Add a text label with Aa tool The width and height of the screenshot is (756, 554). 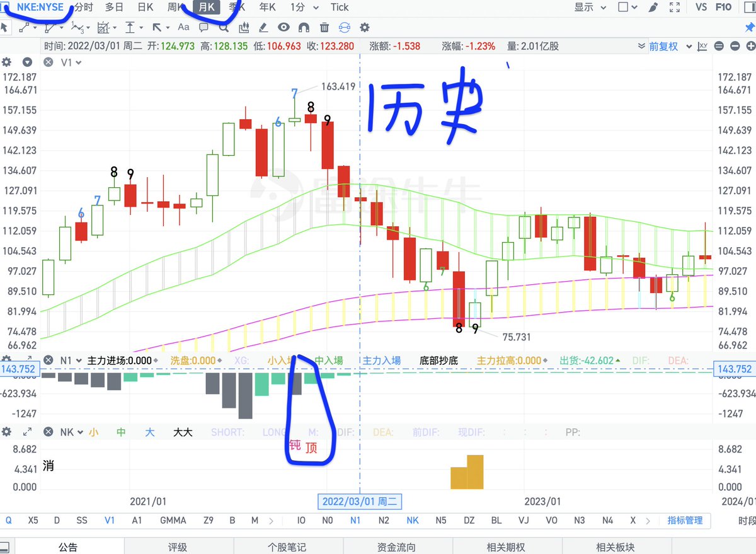coord(183,27)
